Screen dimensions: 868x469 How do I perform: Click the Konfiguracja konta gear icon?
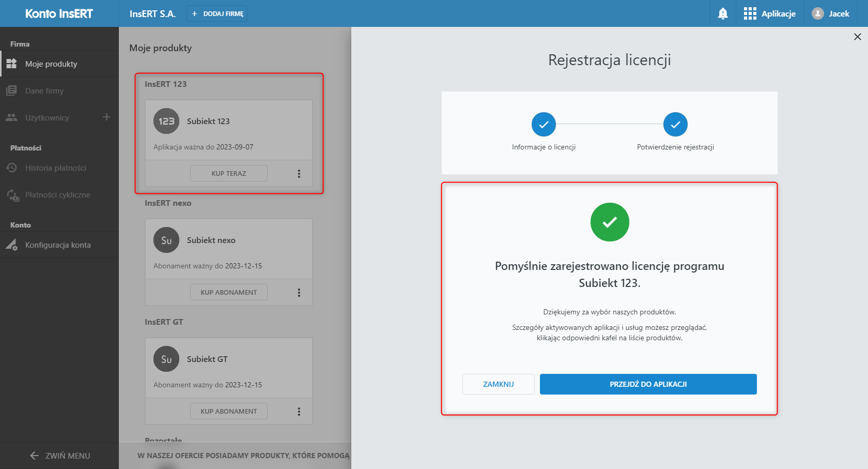point(11,245)
